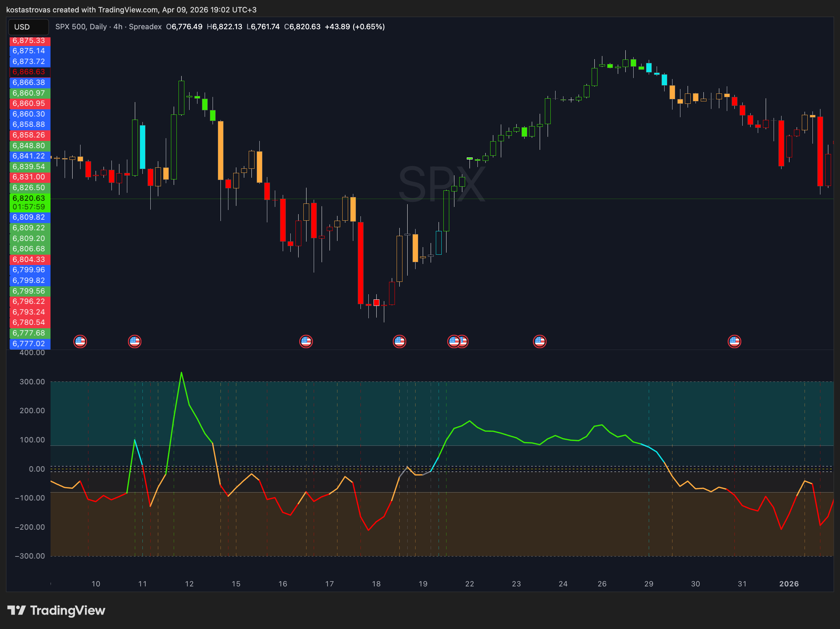Click the countdown timer 01:57:59
The height and width of the screenshot is (629, 840).
coord(30,207)
